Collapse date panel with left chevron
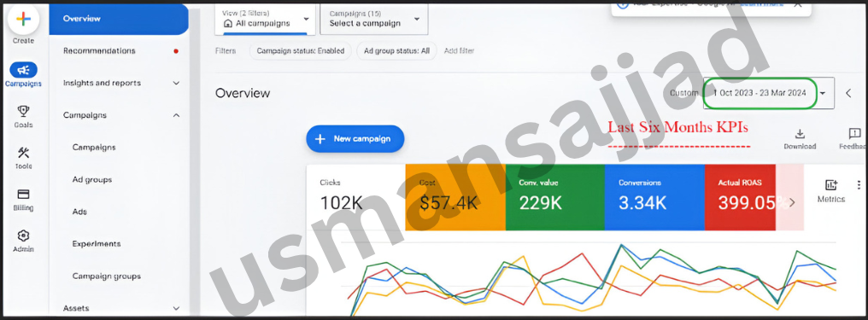868x320 pixels. pos(848,93)
